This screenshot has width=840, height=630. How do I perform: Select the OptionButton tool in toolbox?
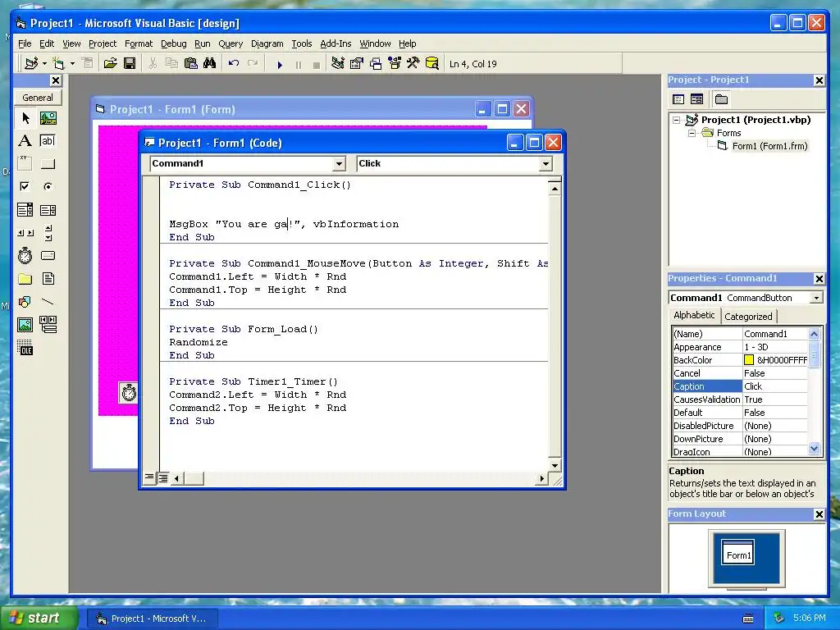[x=48, y=186]
